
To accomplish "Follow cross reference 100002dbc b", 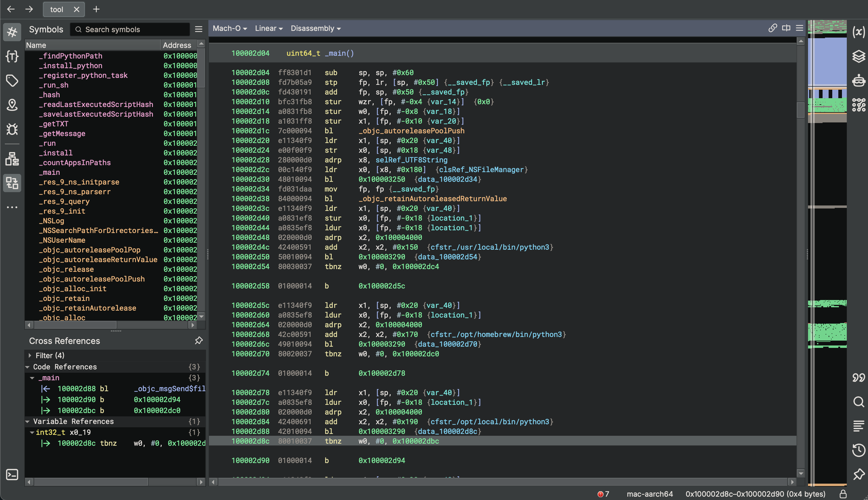I will point(115,410).
